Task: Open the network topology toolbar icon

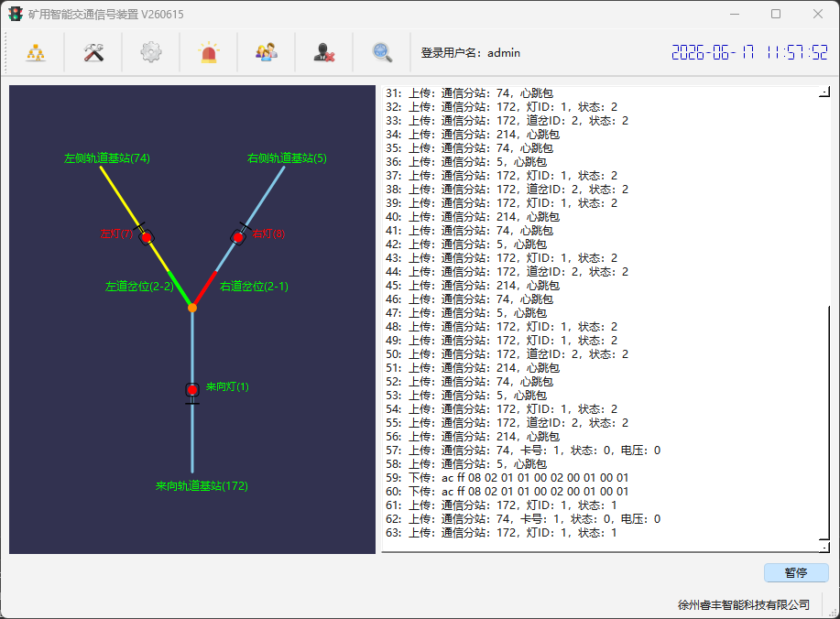Action: 36,52
